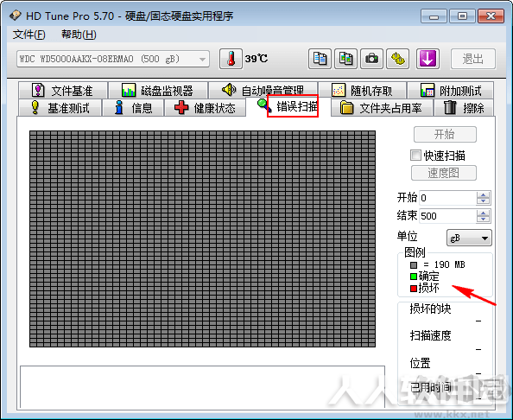Click the 开始 scan button
513x420 pixels.
(445, 134)
